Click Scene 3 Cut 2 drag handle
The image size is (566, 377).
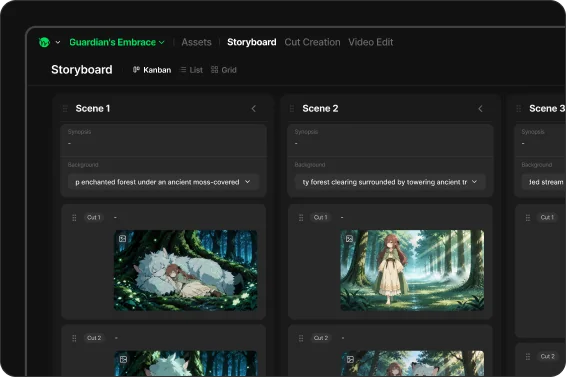pyautogui.click(x=528, y=357)
